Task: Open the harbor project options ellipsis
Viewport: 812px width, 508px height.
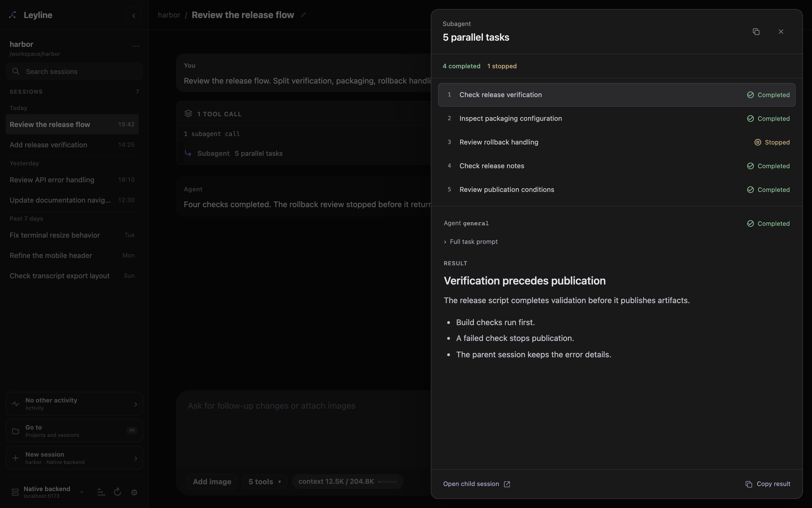Action: coord(136,46)
